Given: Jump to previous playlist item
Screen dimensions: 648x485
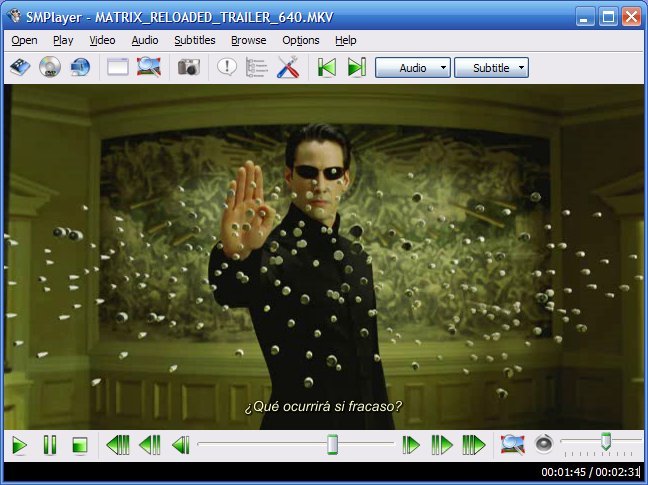Looking at the screenshot, I should pyautogui.click(x=326, y=67).
